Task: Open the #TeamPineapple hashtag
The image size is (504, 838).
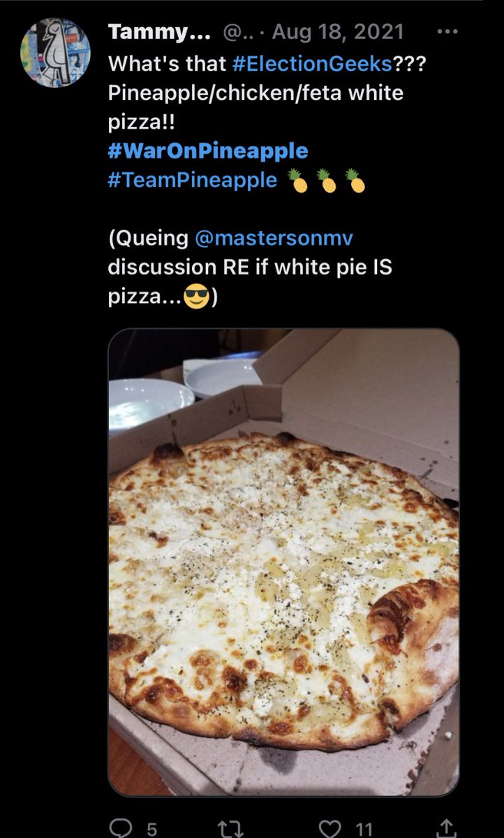Action: 193,180
